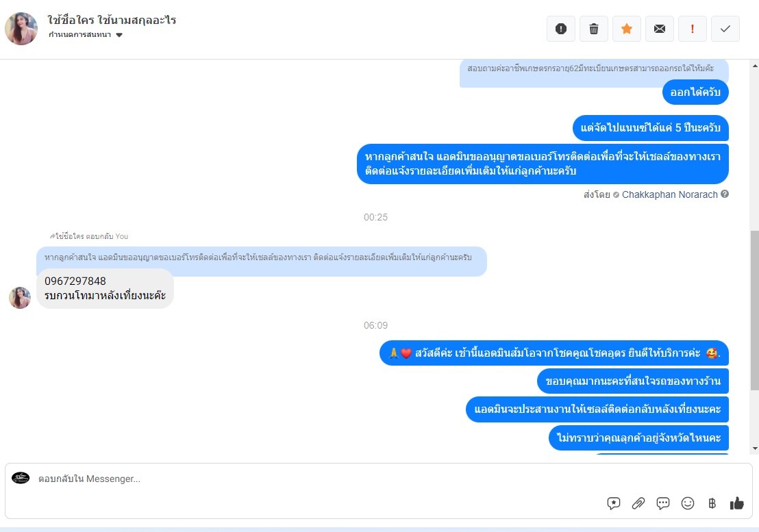Screen dimensions: 759x532
Task: Click the down arrow of chat scrollbar
Action: [755, 449]
